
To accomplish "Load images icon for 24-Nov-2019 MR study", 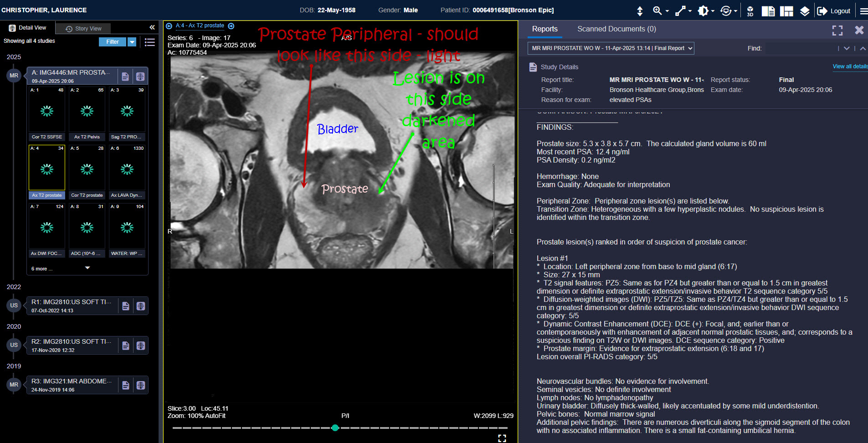I will point(141,385).
